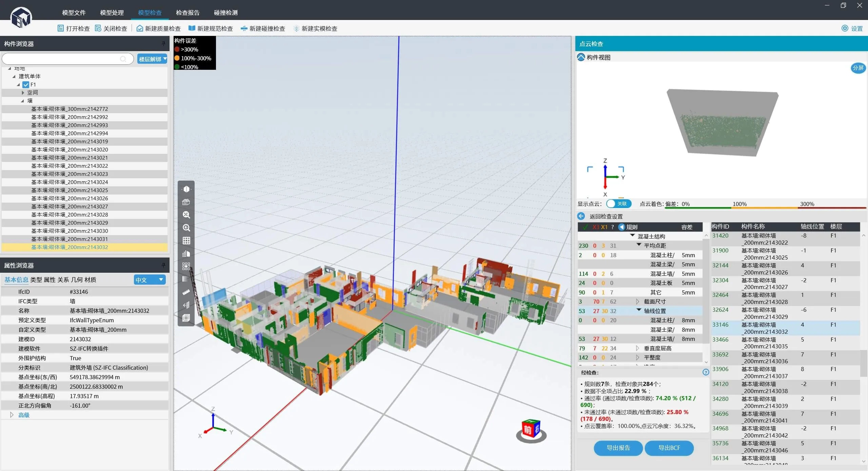Click the 新建碰撞检查 toolbar icon

coord(244,28)
